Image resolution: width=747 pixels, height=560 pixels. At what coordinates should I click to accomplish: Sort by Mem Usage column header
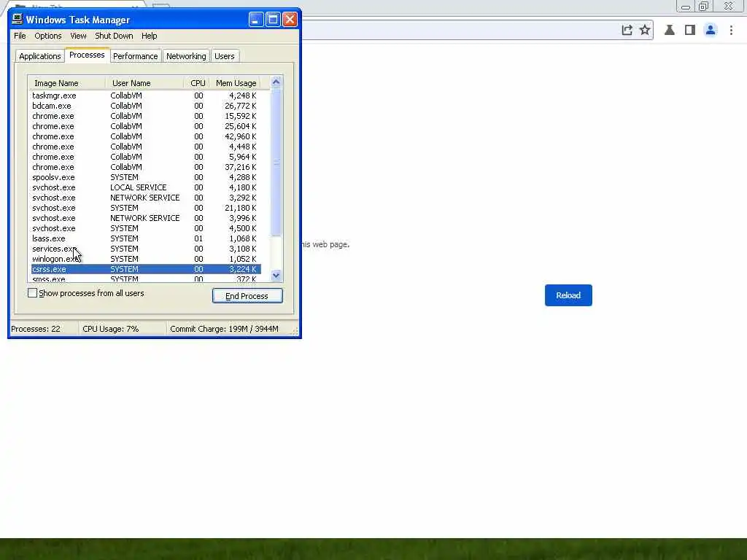(x=236, y=83)
